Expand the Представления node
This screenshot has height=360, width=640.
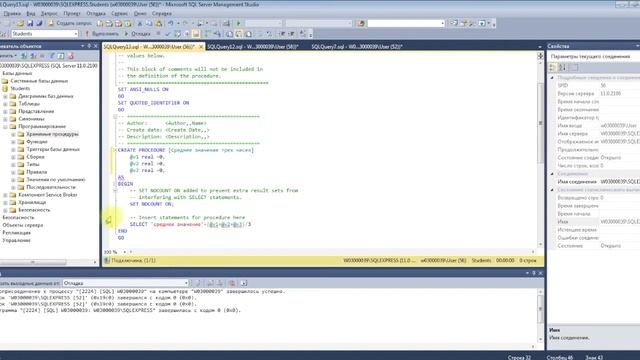[x=5, y=111]
